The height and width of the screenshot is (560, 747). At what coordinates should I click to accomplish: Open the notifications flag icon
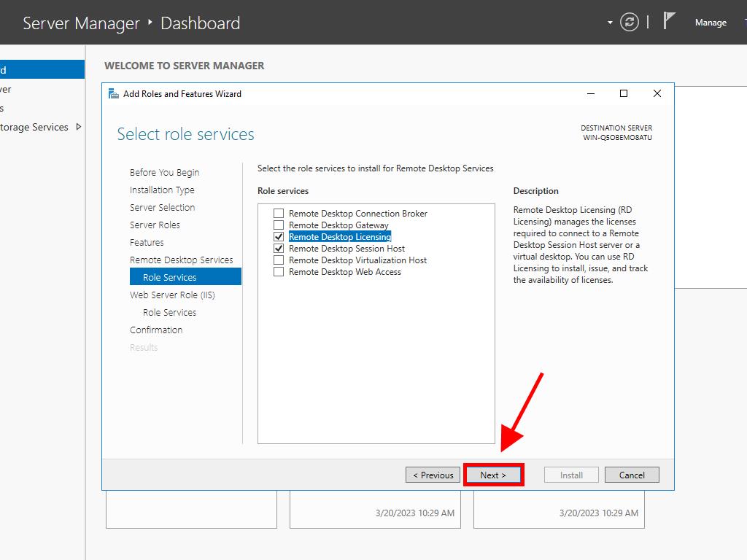point(669,21)
